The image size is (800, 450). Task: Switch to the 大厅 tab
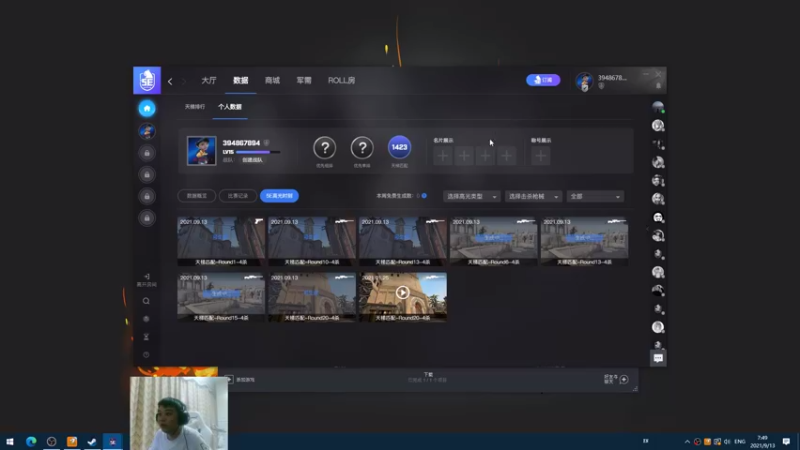pyautogui.click(x=209, y=81)
